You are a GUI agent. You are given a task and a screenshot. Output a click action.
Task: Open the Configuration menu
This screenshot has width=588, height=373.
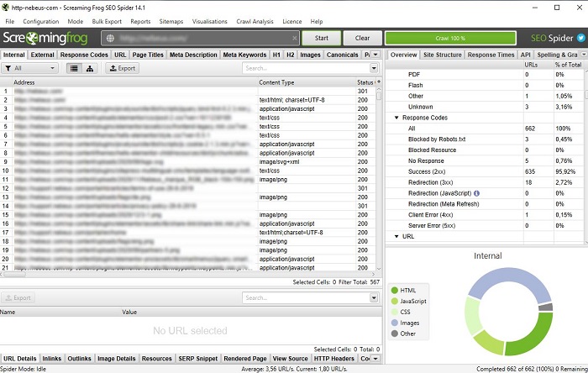41,21
